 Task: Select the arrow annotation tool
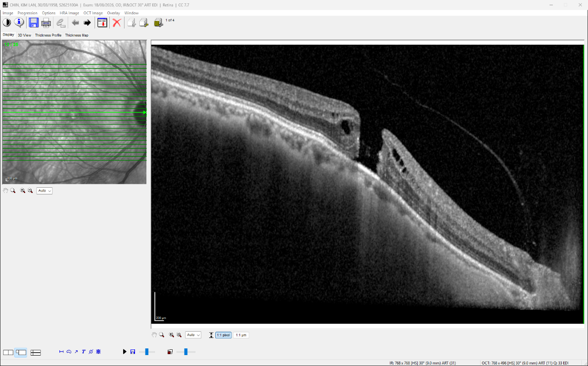click(x=76, y=352)
